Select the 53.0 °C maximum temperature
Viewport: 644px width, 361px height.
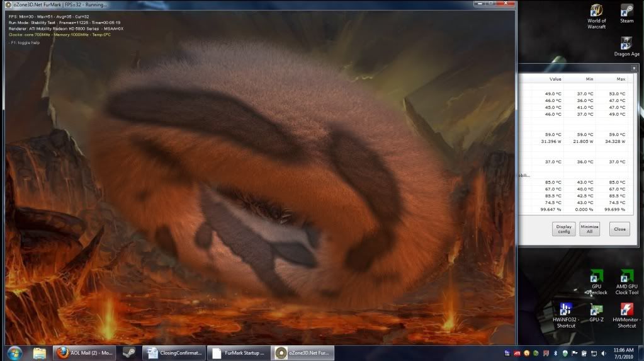[x=618, y=94]
